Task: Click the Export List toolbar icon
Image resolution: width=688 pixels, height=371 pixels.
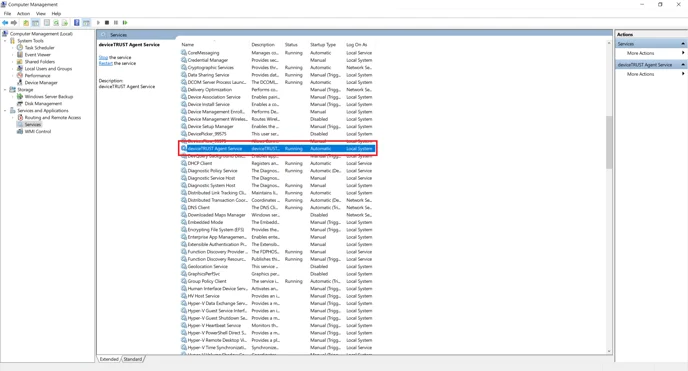Action: [x=65, y=23]
